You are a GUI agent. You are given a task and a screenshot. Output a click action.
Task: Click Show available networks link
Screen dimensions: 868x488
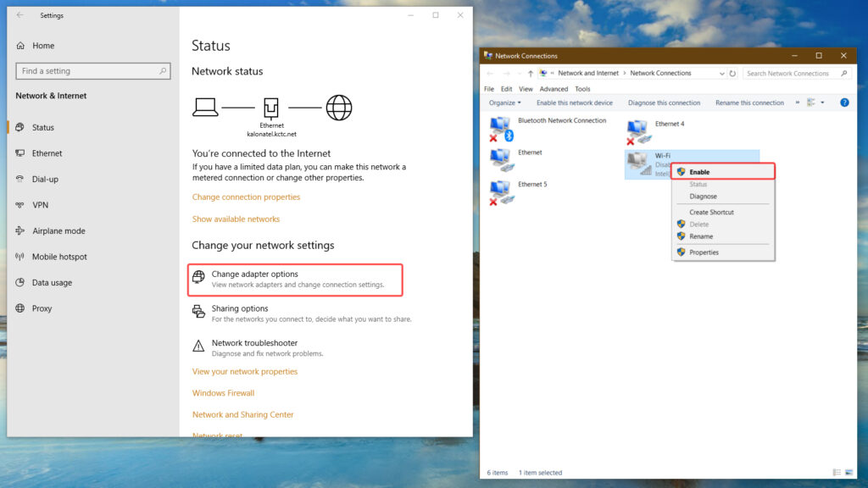pos(236,219)
